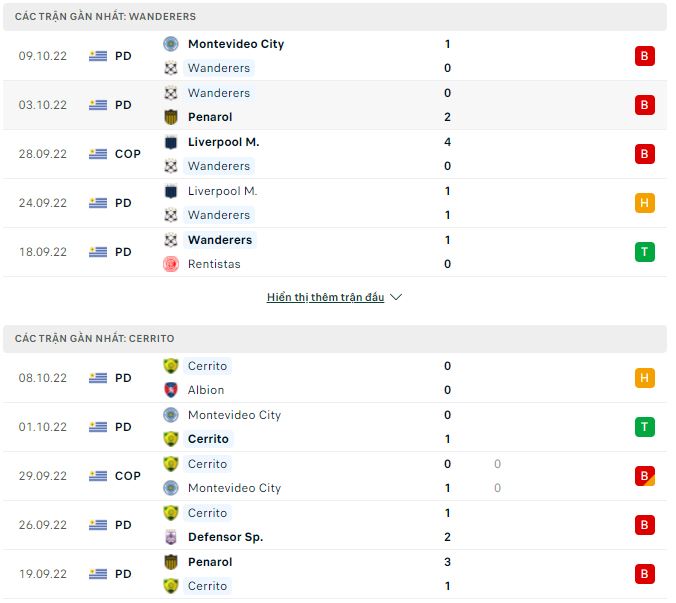
Task: Click the orange H badge for Cerrito vs Albion
Action: pos(645,378)
